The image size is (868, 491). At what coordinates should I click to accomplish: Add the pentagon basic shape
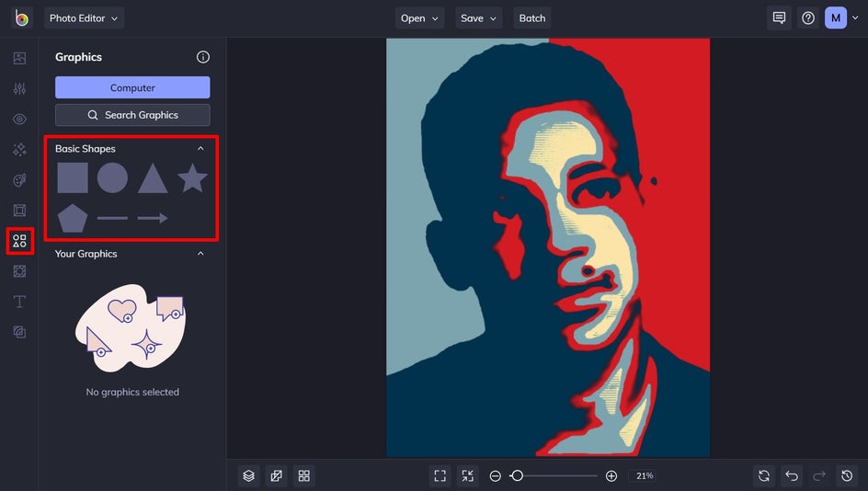[73, 218]
